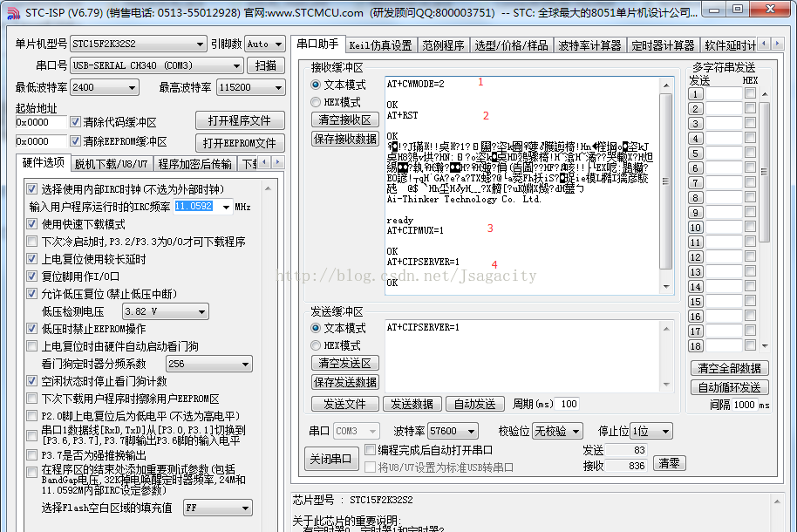Toggle 复位脚用作I/O口 checkbox

32,276
